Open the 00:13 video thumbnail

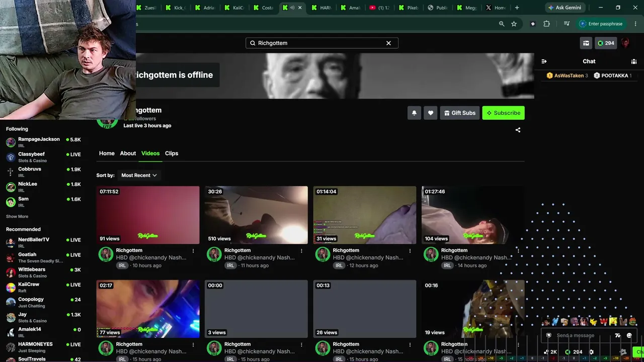[365, 309]
